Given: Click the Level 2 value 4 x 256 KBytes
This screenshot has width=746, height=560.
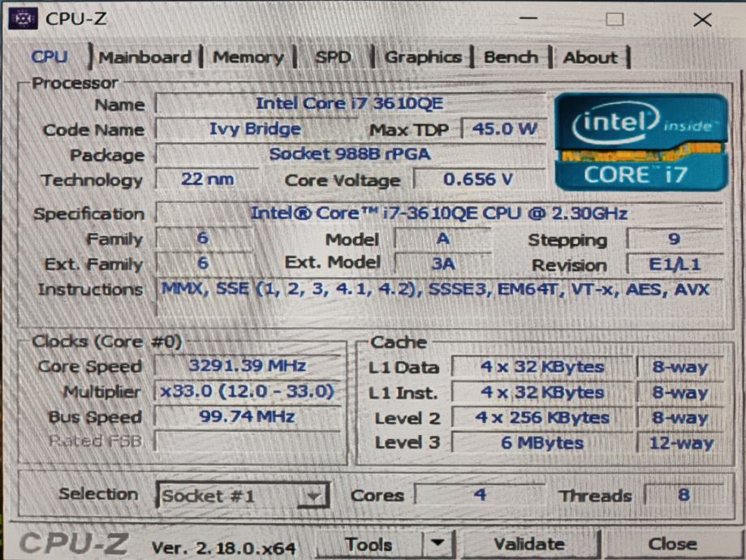Looking at the screenshot, I should [542, 418].
